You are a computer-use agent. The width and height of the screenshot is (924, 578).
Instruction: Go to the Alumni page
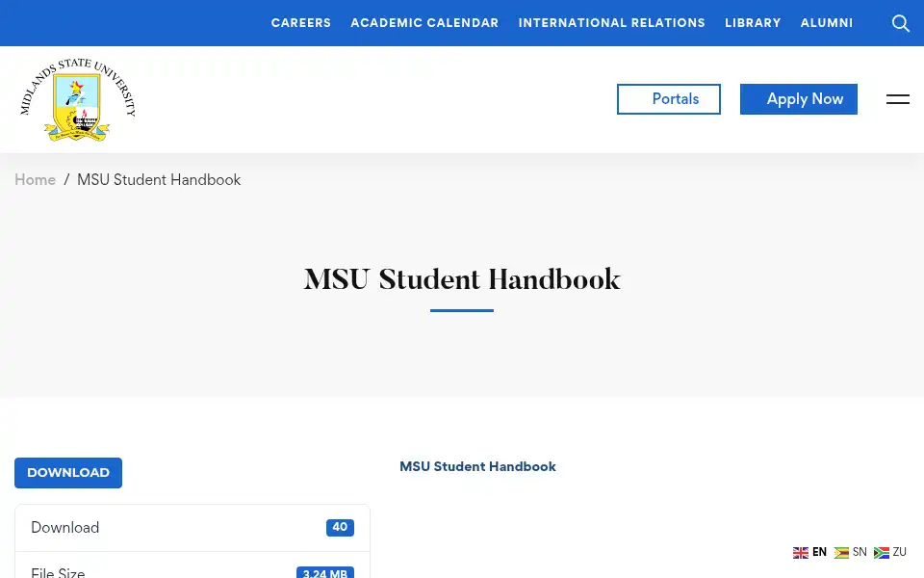[x=826, y=23]
